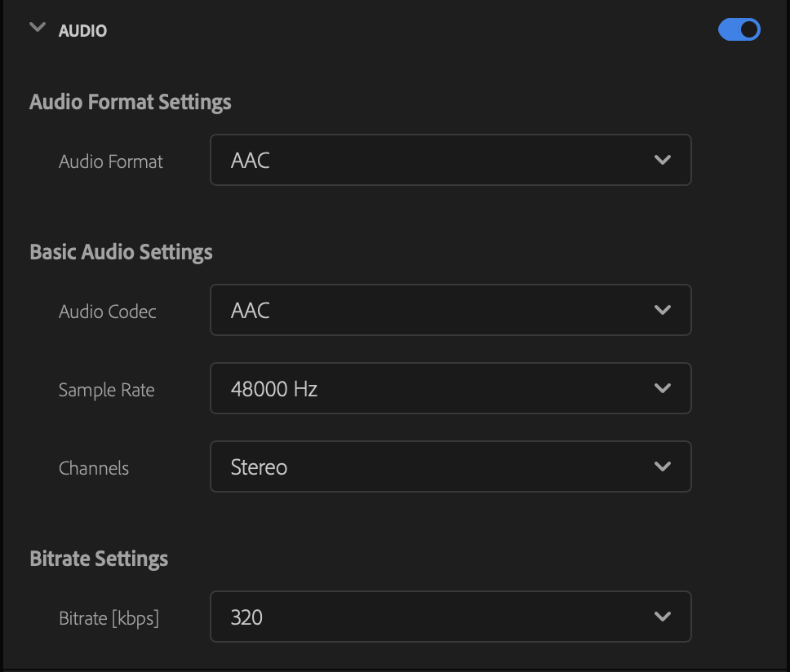Viewport: 790px width, 672px height.
Task: Click the Bitrate [kbps] label
Action: tap(109, 619)
